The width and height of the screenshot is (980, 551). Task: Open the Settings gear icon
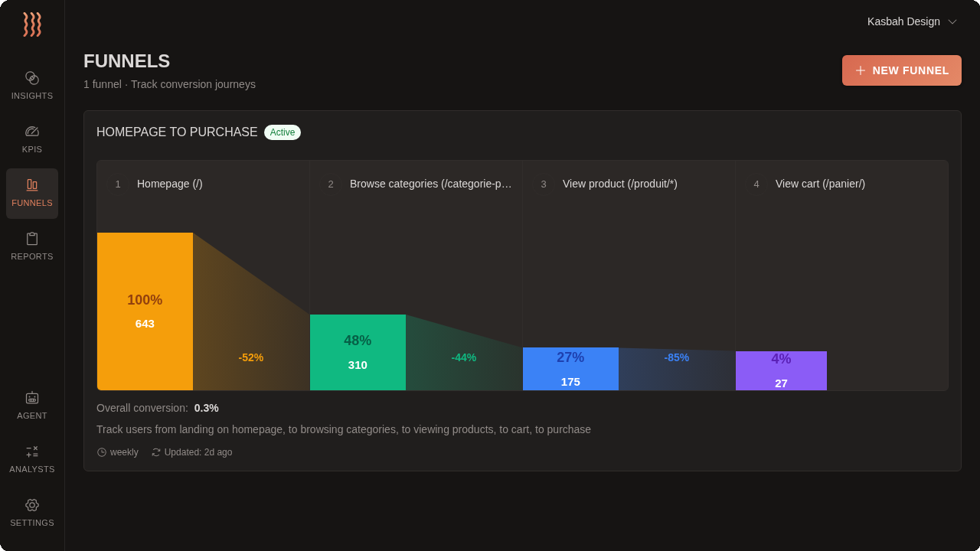pos(32,505)
